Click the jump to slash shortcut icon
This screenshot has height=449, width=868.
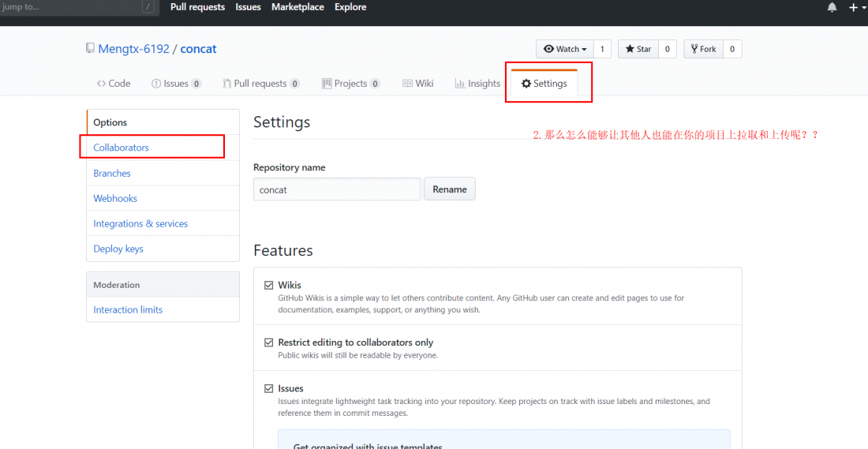148,6
